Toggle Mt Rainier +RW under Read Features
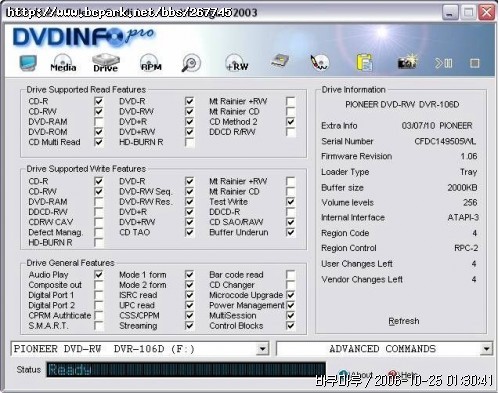 tap(291, 101)
